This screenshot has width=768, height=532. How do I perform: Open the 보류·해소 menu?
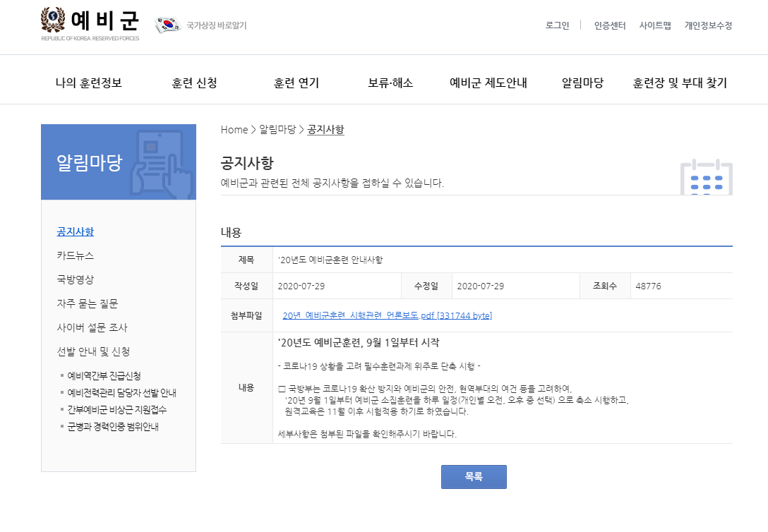pyautogui.click(x=390, y=83)
